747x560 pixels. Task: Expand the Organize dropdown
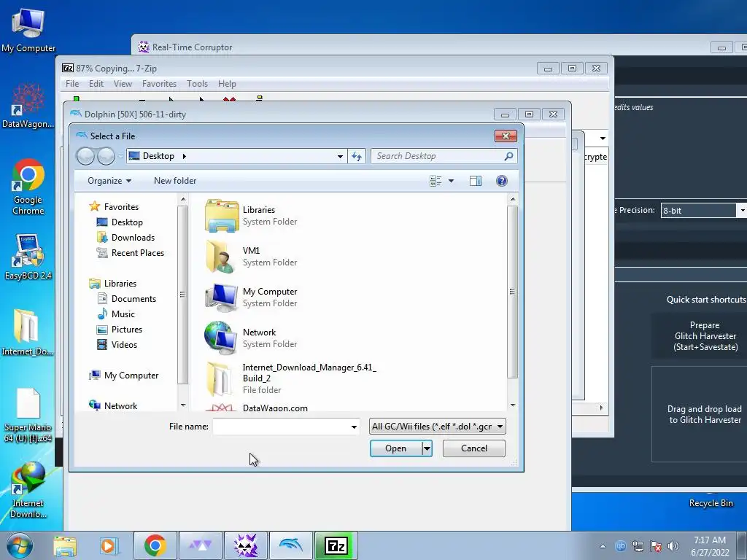[109, 181]
